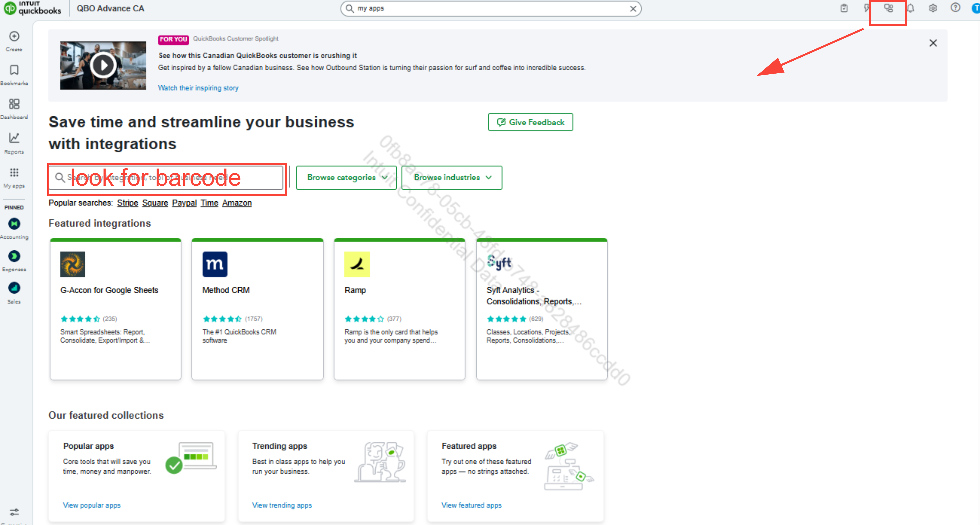Click the FOR YOU badge
The width and height of the screenshot is (980, 525).
point(173,39)
